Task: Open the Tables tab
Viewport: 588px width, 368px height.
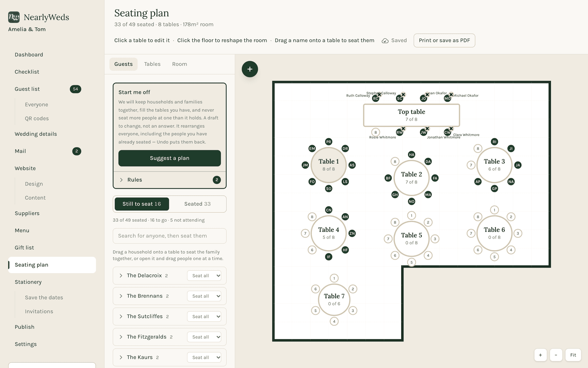Action: click(152, 64)
